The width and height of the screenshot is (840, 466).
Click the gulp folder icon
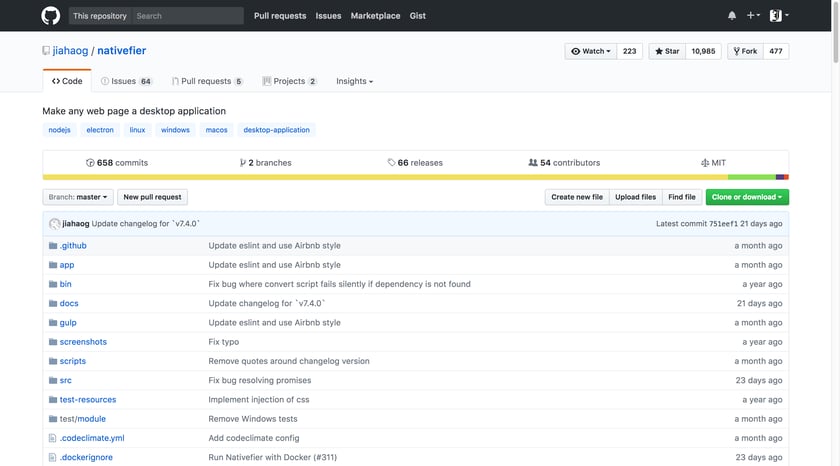click(x=52, y=323)
